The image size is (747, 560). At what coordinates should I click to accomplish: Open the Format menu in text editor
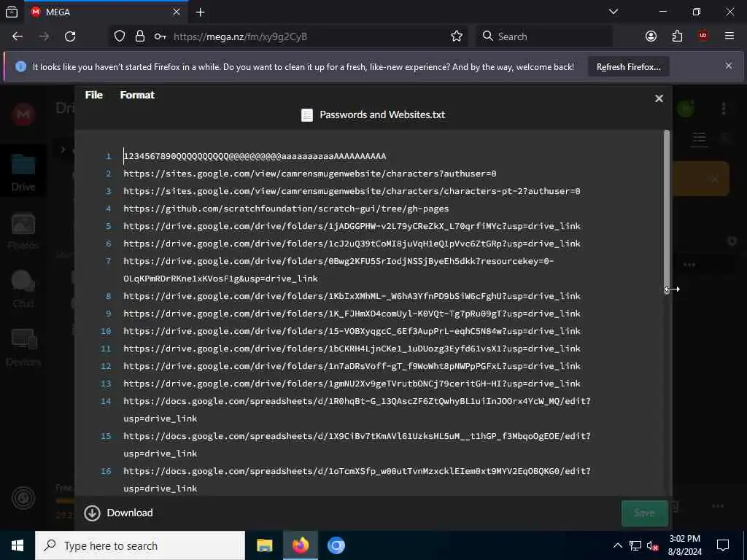[x=137, y=95]
